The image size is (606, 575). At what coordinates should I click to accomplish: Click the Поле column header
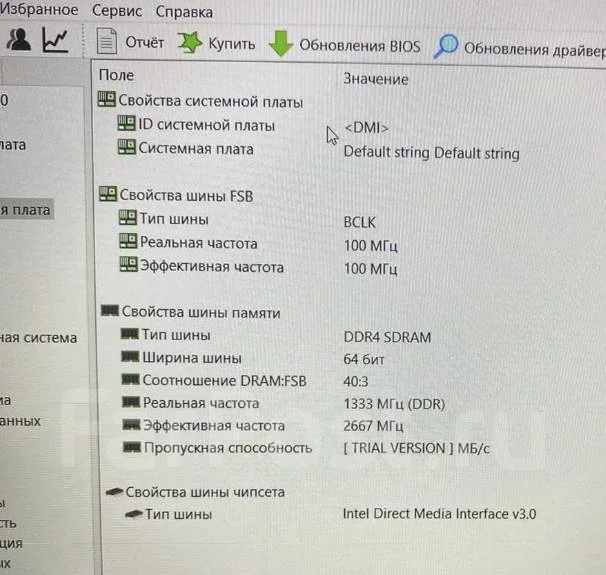[116, 75]
